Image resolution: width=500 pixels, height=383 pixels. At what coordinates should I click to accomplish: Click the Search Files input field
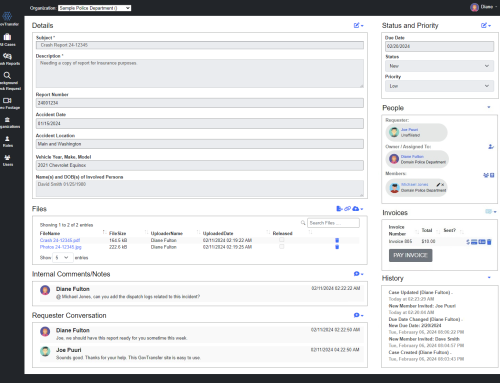point(333,223)
